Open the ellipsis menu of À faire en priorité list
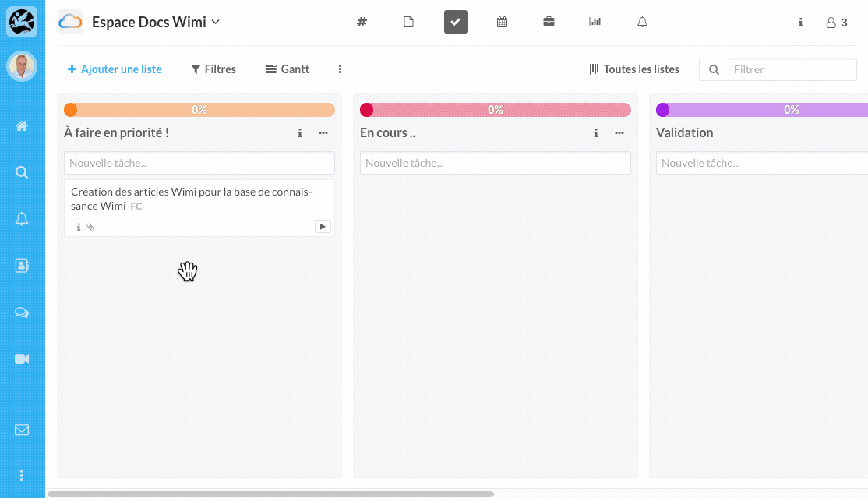868x498 pixels. coord(323,133)
